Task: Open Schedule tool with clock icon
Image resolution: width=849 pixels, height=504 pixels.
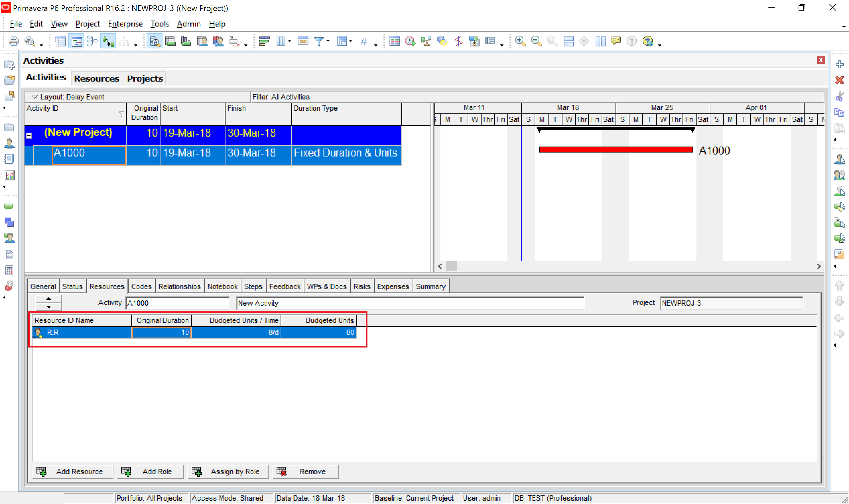Action: click(x=410, y=41)
